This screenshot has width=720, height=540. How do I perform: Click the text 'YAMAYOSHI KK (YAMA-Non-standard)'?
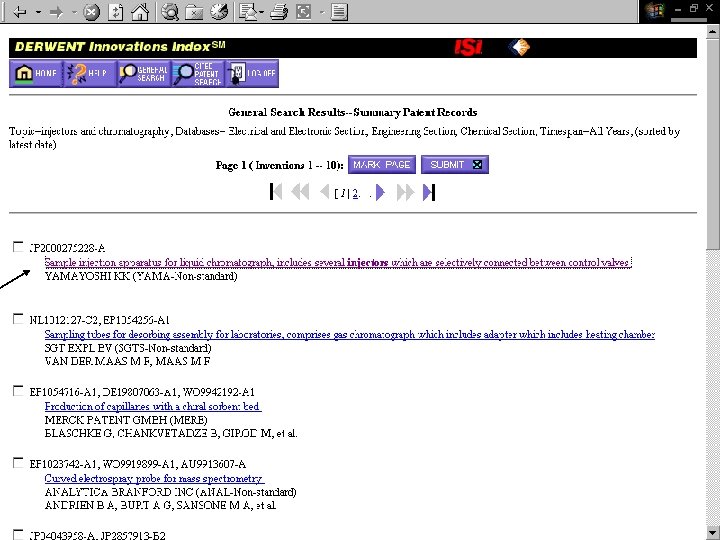click(x=141, y=276)
